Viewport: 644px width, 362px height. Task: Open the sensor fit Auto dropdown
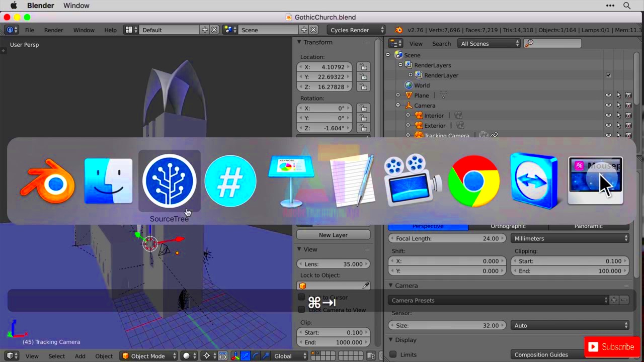(570, 325)
